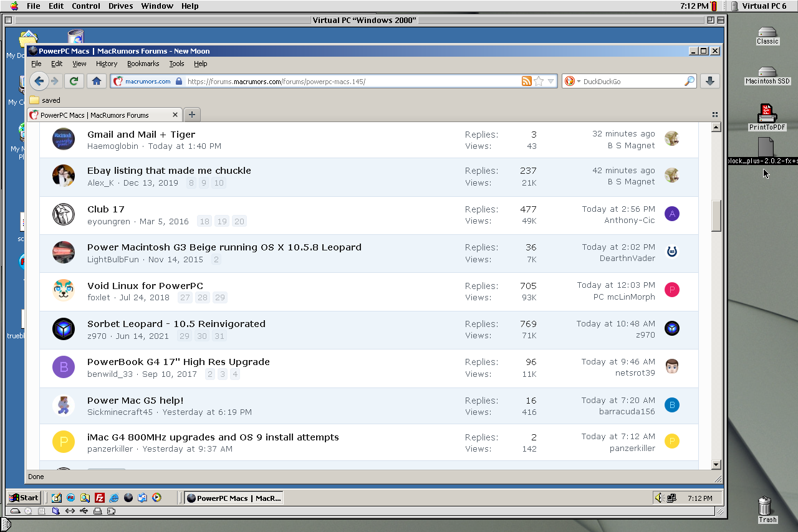The width and height of the screenshot is (798, 532).
Task: Open the DearthnVader username link
Action: [x=627, y=259]
